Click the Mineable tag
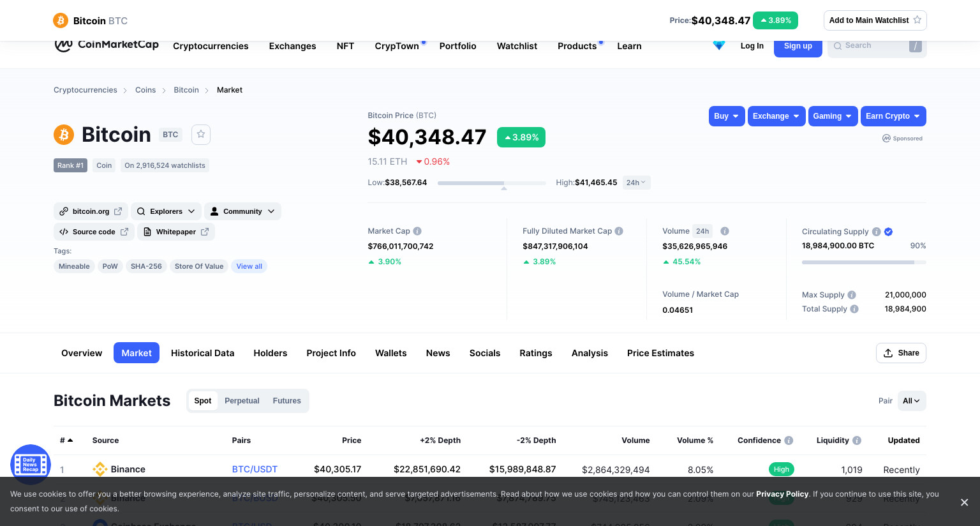The height and width of the screenshot is (526, 980). click(74, 266)
